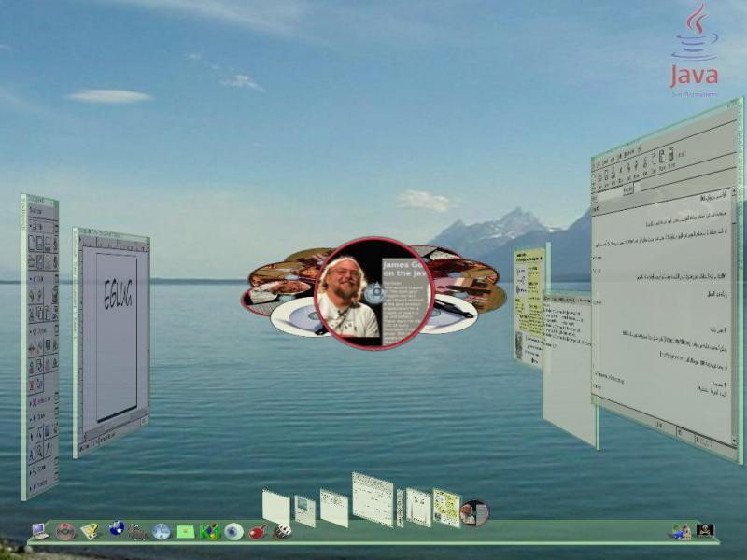This screenshot has height=560, width=747.
Task: Click the skull icon near the dock's right end
Action: click(706, 529)
